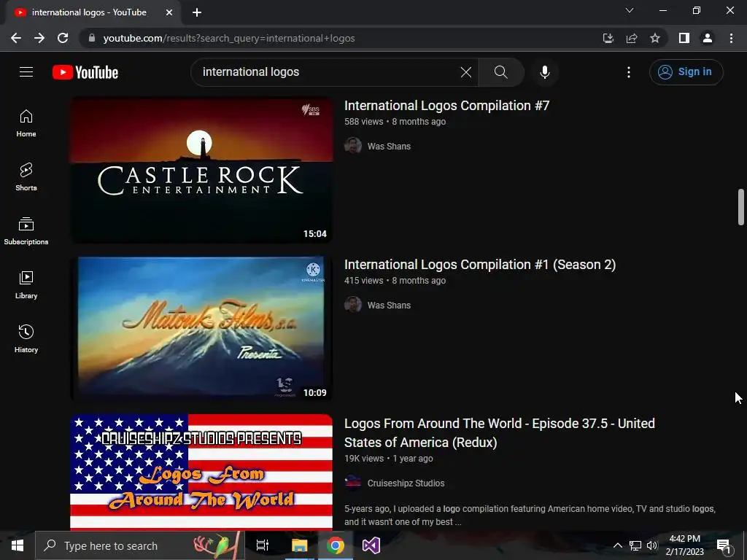This screenshot has height=560, width=747.
Task: Open title International Logos Compilation #7
Action: [447, 106]
